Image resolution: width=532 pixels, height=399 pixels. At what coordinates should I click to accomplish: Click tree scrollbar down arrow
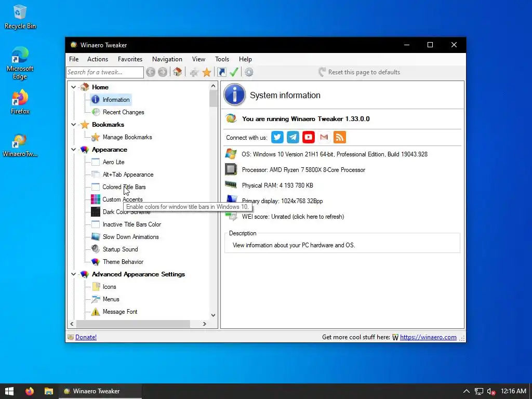point(213,315)
